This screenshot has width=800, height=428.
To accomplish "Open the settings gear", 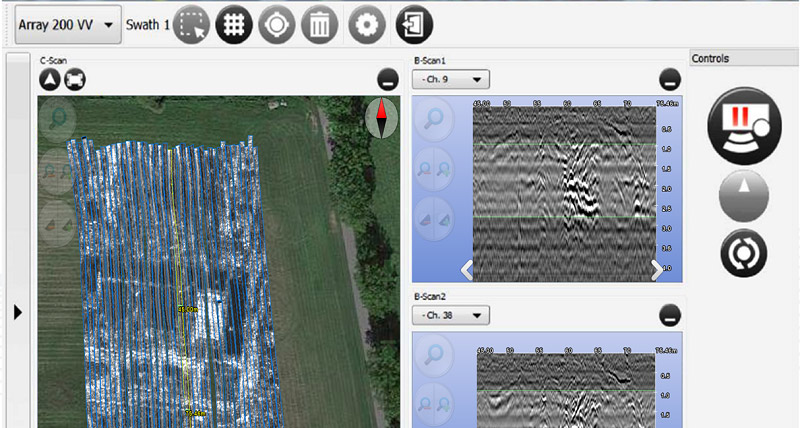I will coord(367,26).
